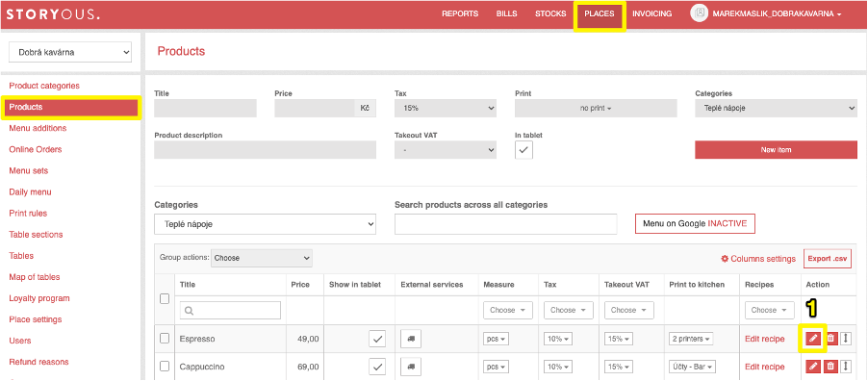Image resolution: width=868 pixels, height=381 pixels.
Task: Tick the Cappuccino row selection checkbox
Action: [165, 366]
